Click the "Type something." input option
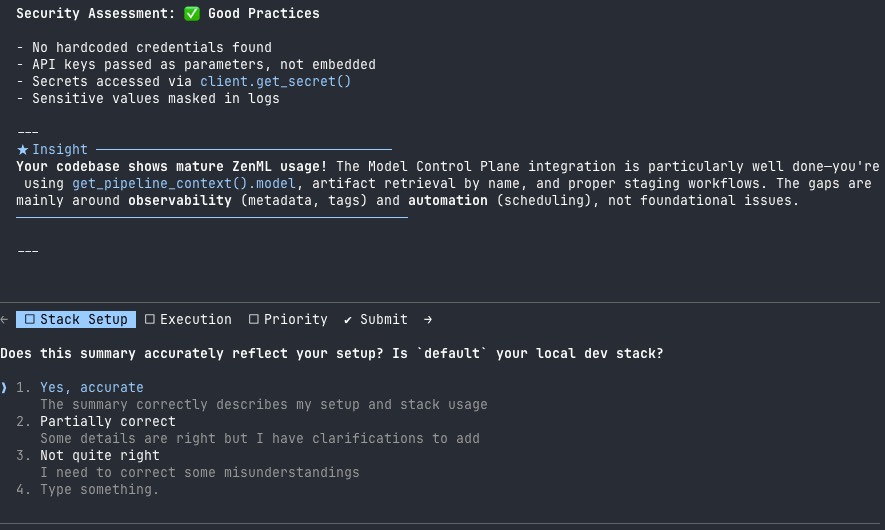 point(99,489)
